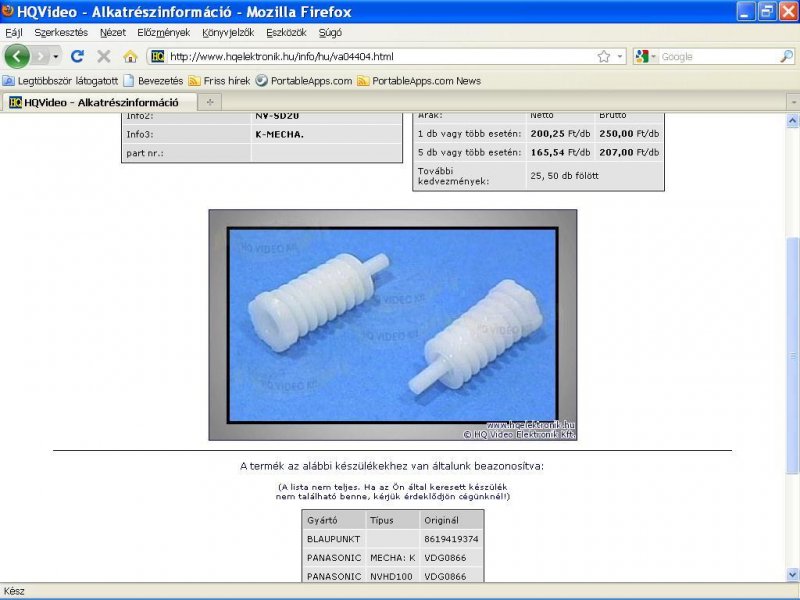Viewport: 800px width, 600px height.
Task: Focus the Google search input box
Action: click(719, 57)
